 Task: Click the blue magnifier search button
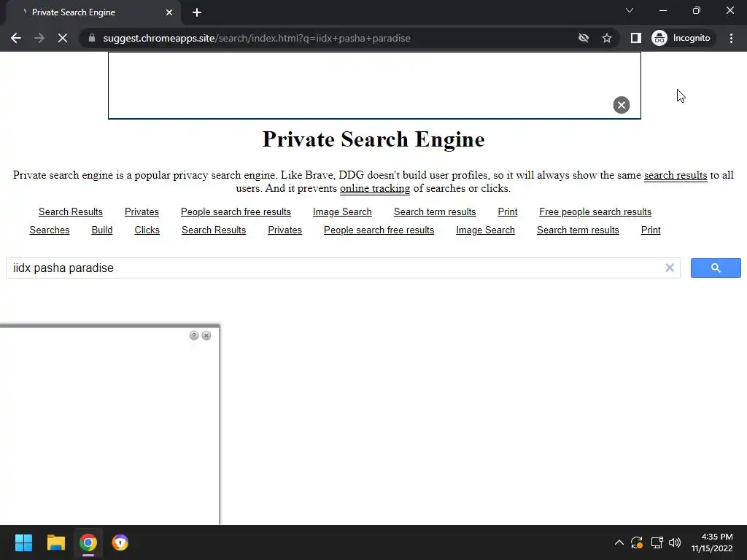[716, 268]
